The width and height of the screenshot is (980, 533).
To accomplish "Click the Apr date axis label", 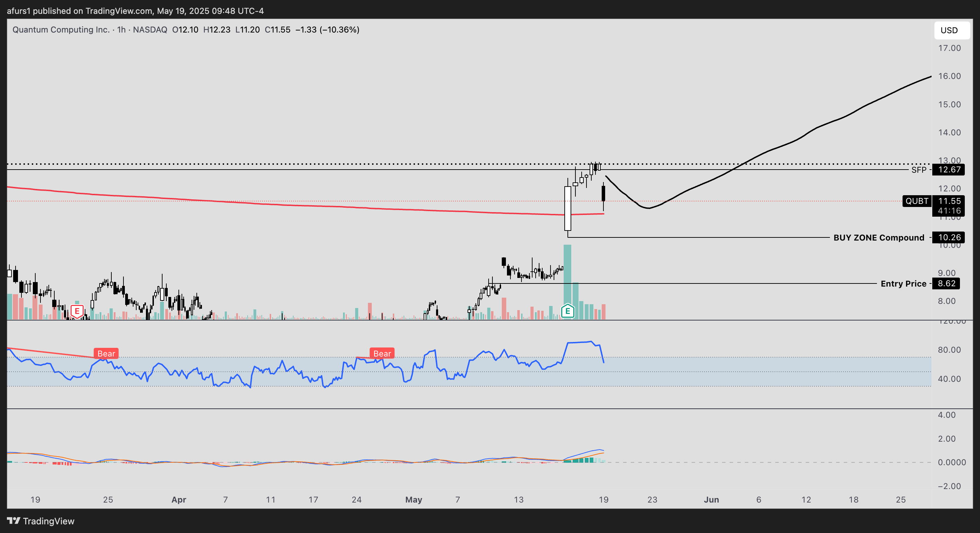I will pyautogui.click(x=179, y=499).
